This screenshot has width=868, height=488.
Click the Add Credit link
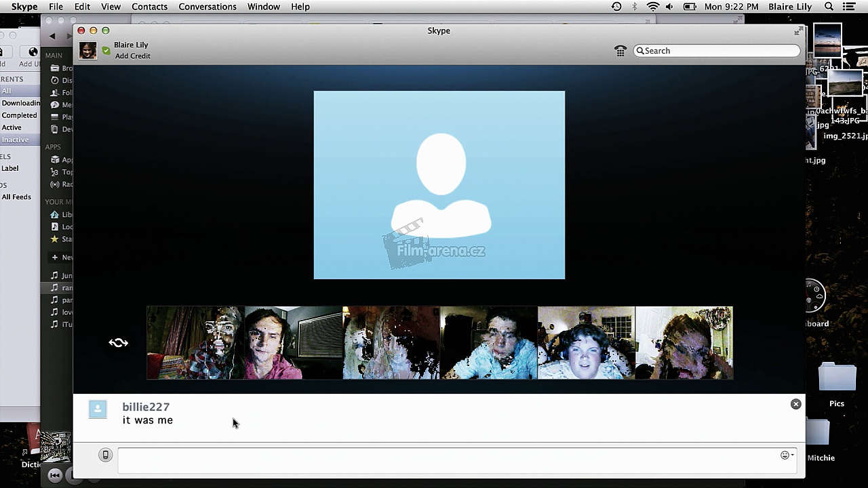click(132, 56)
